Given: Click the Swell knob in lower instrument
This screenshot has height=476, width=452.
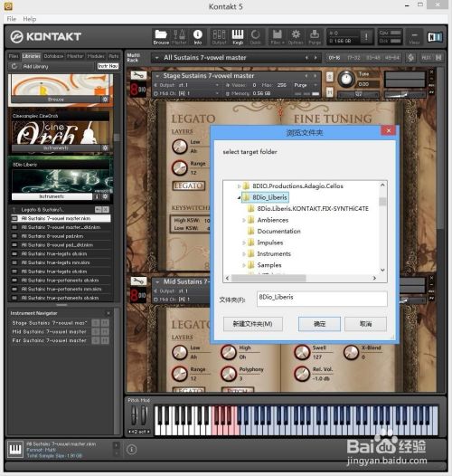Looking at the screenshot, I should point(302,352).
